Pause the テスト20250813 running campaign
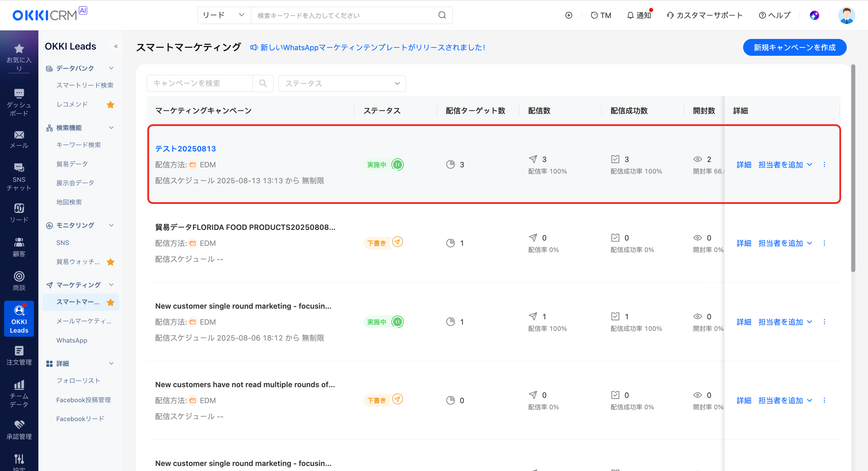The image size is (868, 471). [x=398, y=164]
